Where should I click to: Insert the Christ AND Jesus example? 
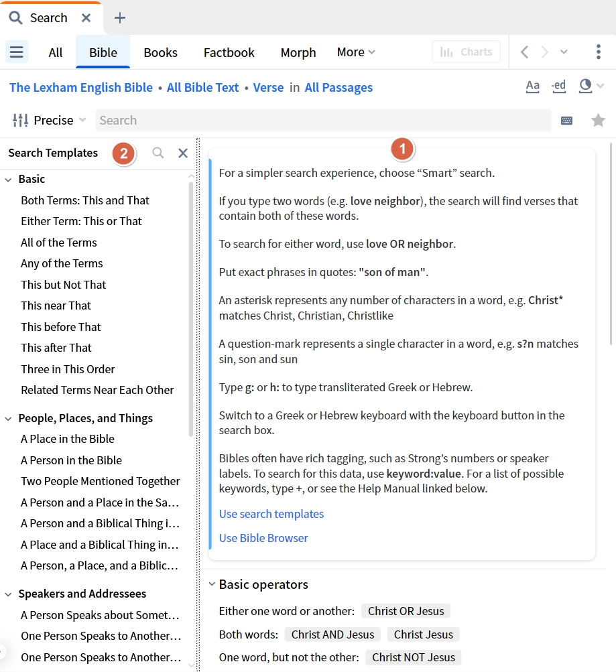(x=332, y=634)
